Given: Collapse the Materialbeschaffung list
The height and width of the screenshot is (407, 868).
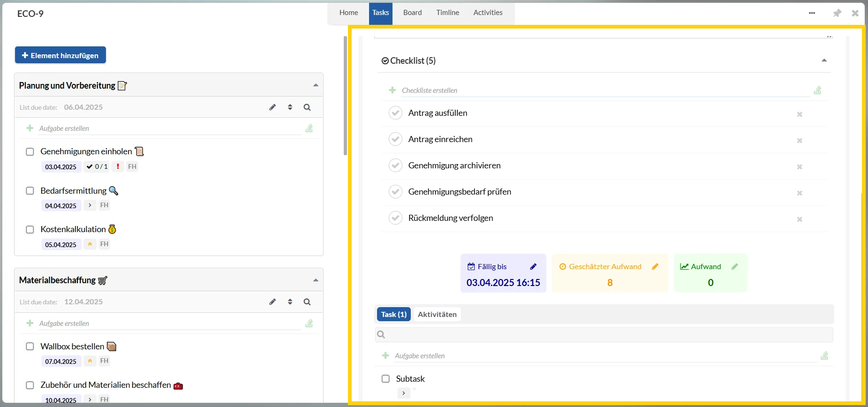Looking at the screenshot, I should tap(316, 280).
